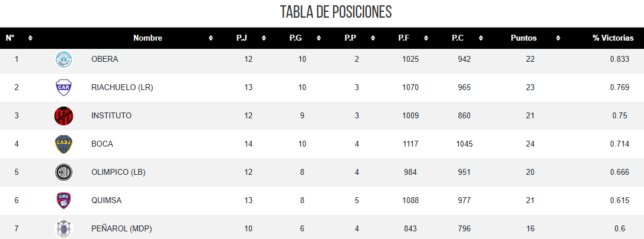Click the Riachuelo (LR) CAR logo

pos(63,88)
